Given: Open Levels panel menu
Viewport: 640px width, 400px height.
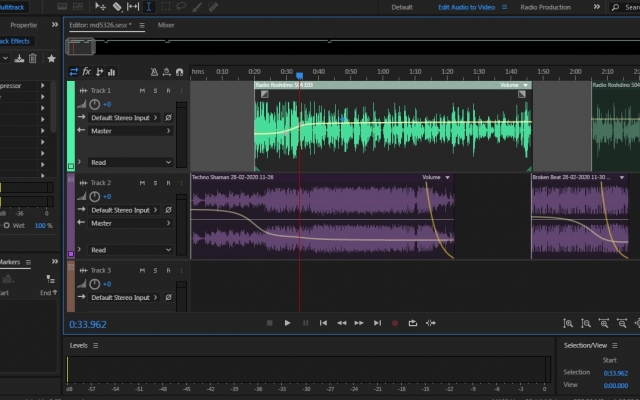Looking at the screenshot, I should pos(96,345).
